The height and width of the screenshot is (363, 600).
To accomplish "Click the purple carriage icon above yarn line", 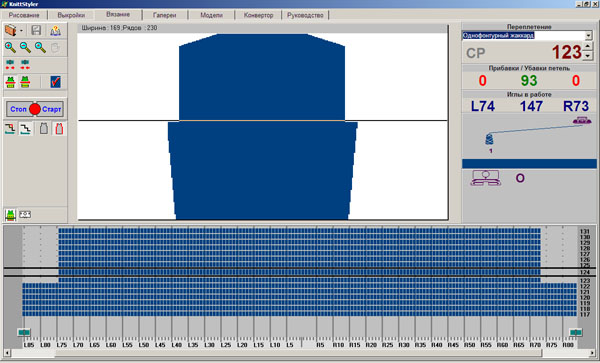I will pos(582,120).
